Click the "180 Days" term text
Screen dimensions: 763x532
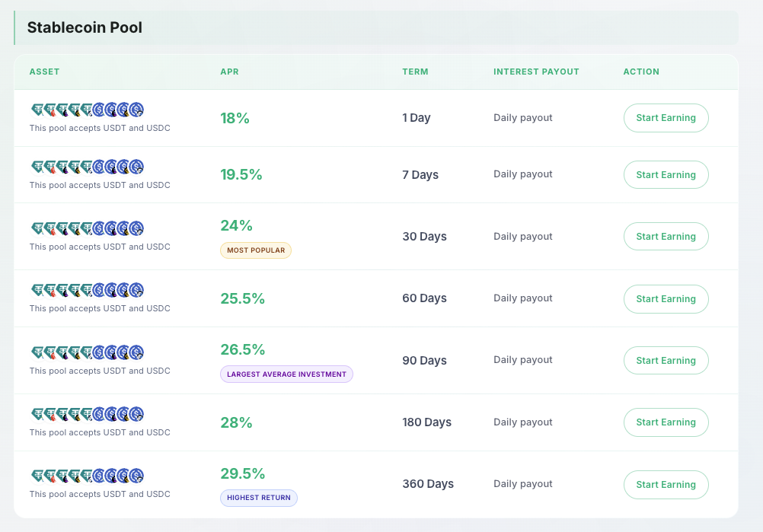[x=426, y=422]
